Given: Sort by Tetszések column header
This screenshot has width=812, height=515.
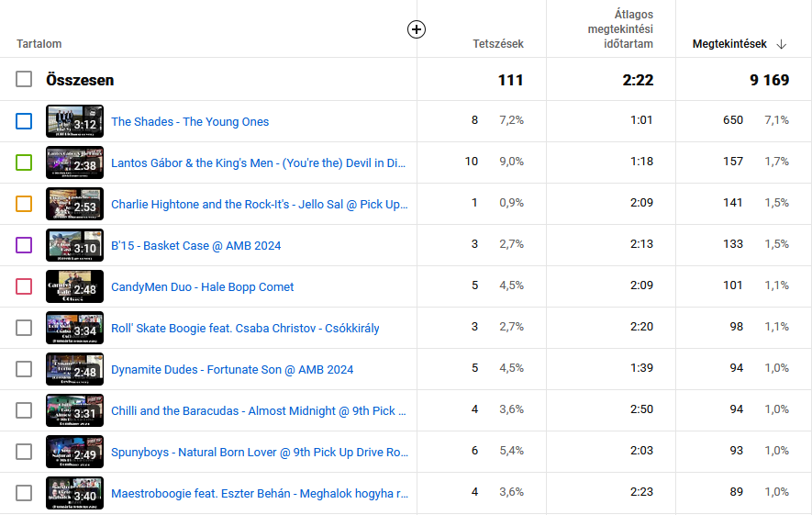Looking at the screenshot, I should [498, 44].
